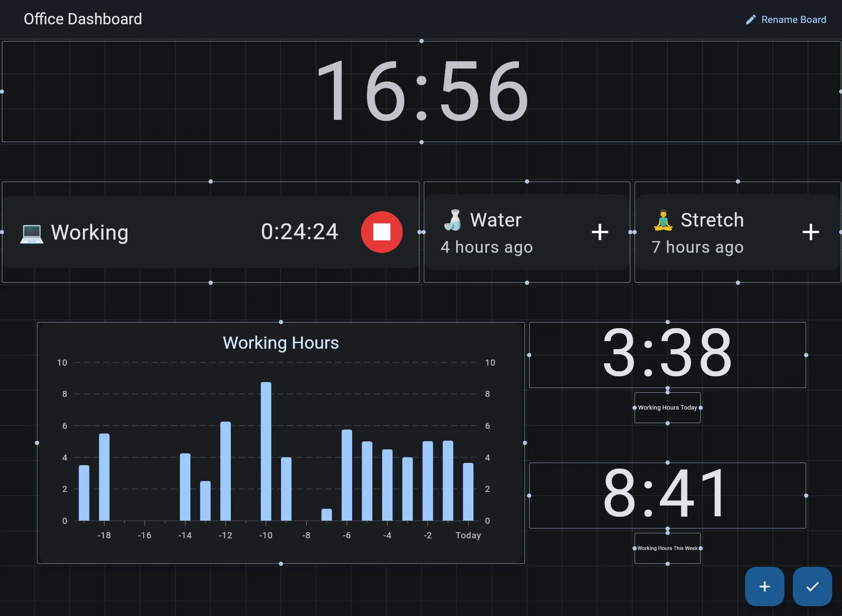Log a water drink with the plus icon
This screenshot has height=616, width=842.
pyautogui.click(x=600, y=232)
